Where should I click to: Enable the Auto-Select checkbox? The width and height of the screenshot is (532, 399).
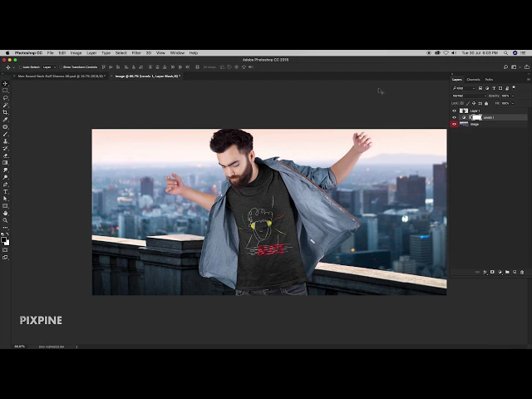(x=20, y=66)
